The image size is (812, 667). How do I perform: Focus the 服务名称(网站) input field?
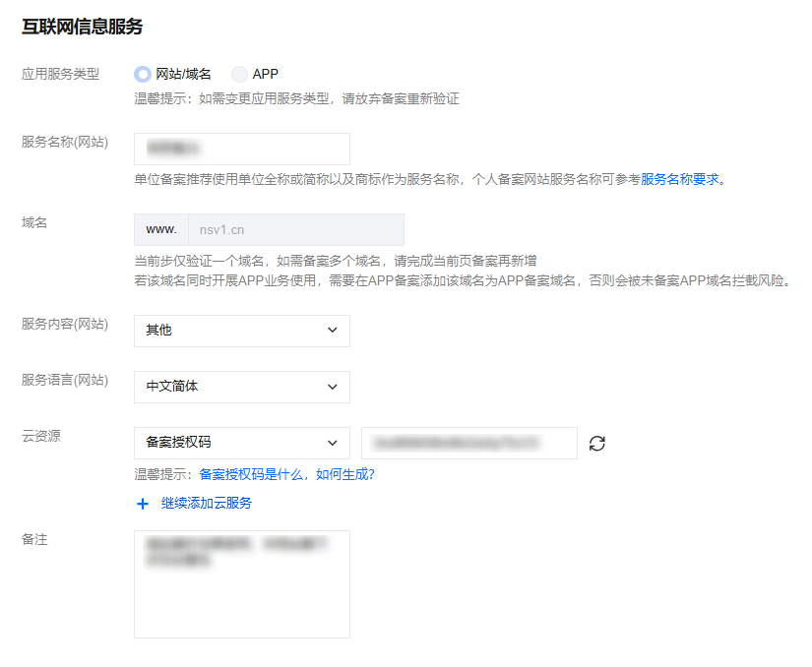point(241,149)
